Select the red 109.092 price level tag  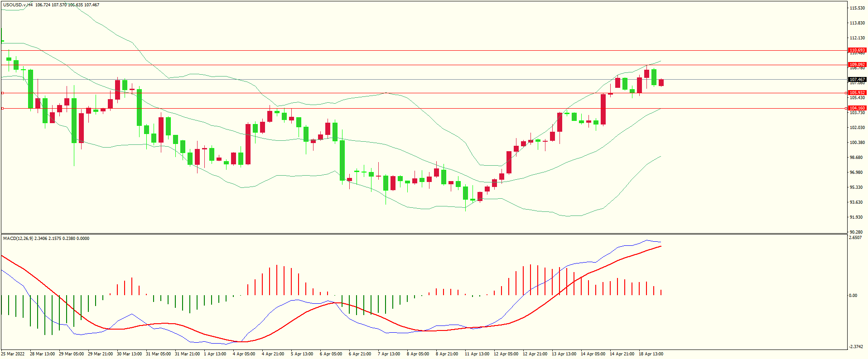coord(857,65)
